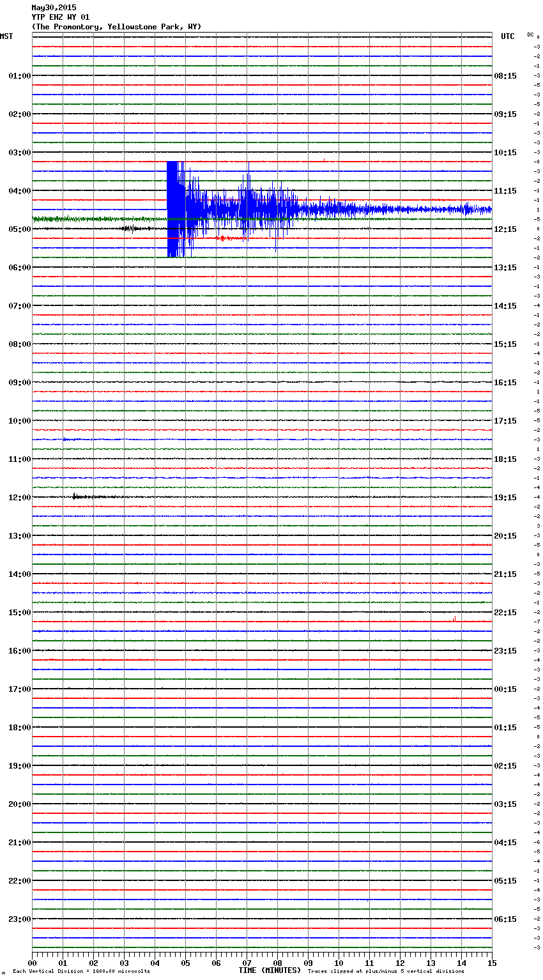Select the 10:00 MST row label

click(20, 421)
